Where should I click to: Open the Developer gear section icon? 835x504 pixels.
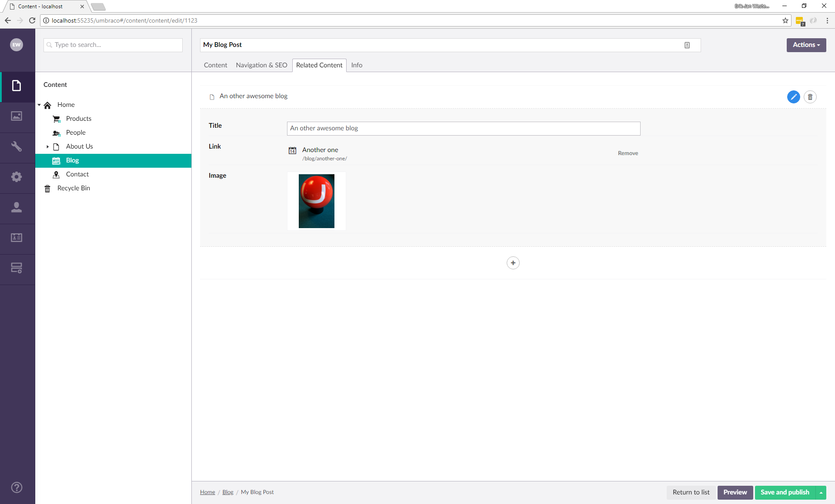pos(17,177)
